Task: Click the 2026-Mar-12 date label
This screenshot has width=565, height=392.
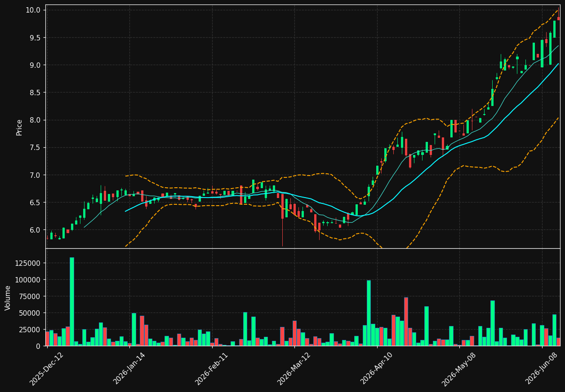Action: (294, 369)
